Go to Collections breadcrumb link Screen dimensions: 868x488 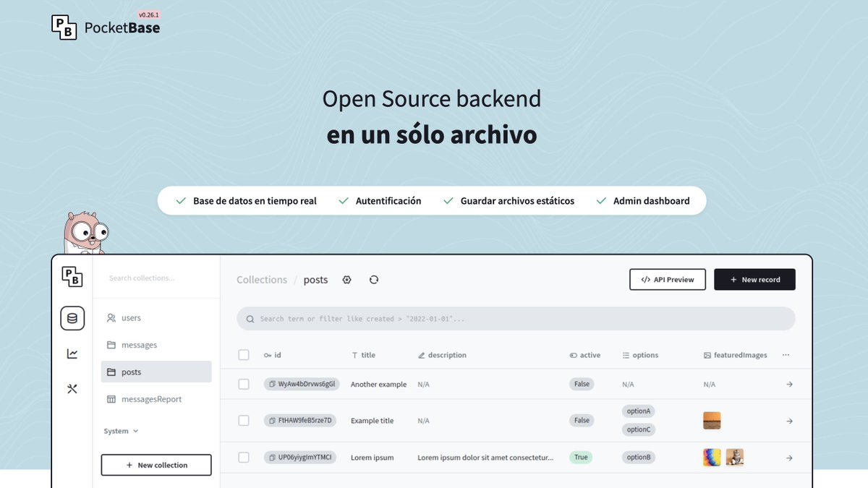pos(261,279)
